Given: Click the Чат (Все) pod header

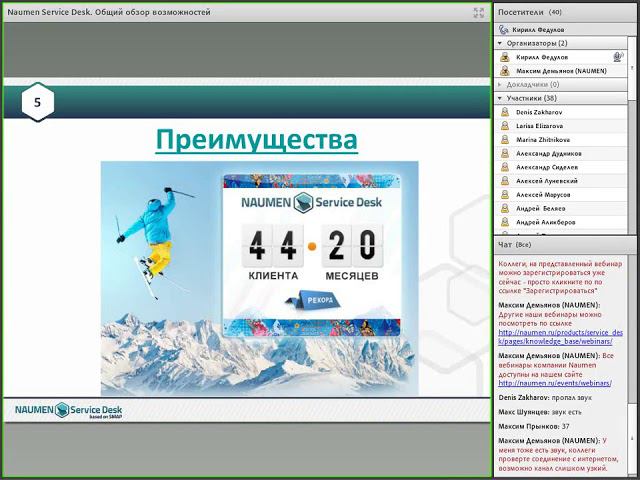Looking at the screenshot, I should tap(565, 244).
